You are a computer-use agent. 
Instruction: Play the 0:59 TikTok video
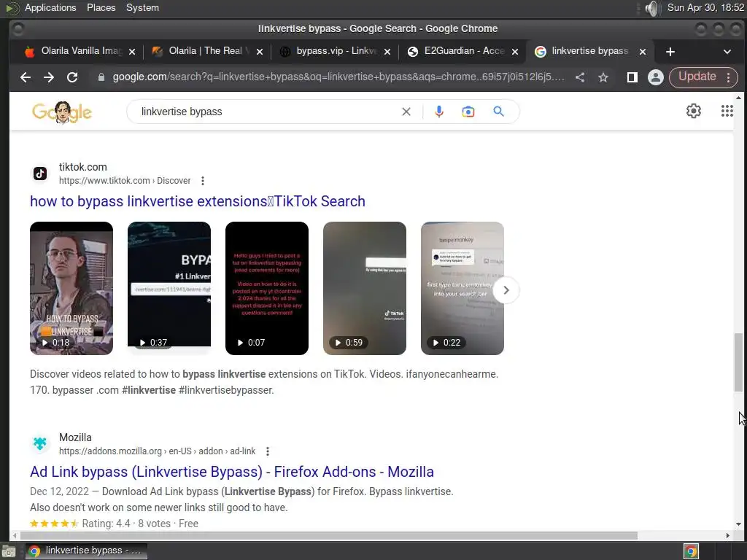(x=365, y=288)
